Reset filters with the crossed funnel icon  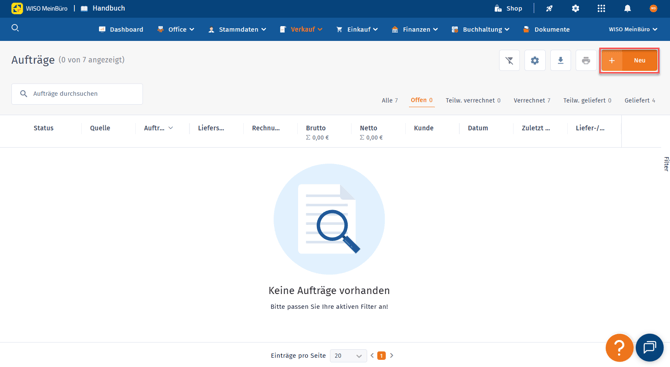[x=509, y=61]
